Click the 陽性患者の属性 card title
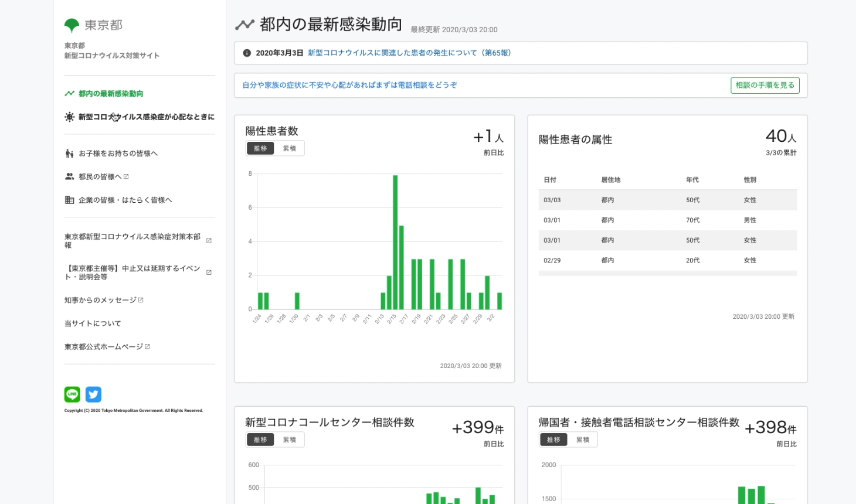The height and width of the screenshot is (504, 856). click(575, 139)
